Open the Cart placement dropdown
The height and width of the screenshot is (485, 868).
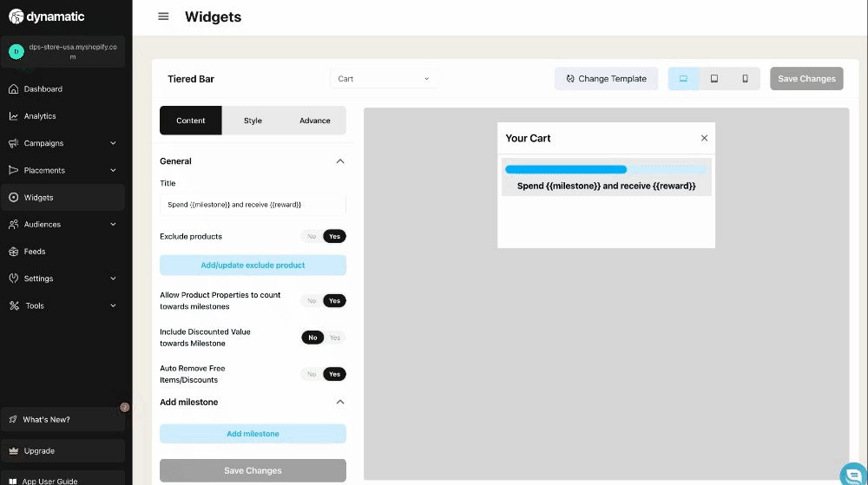click(384, 79)
